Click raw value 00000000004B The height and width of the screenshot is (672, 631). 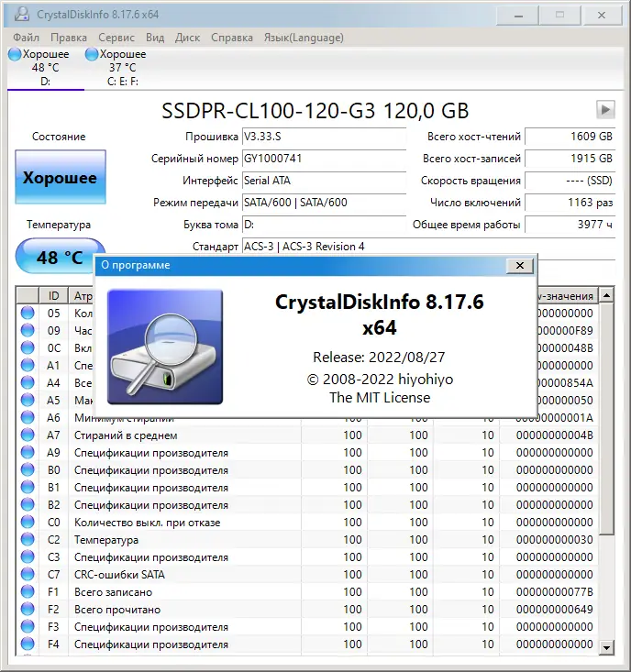555,435
